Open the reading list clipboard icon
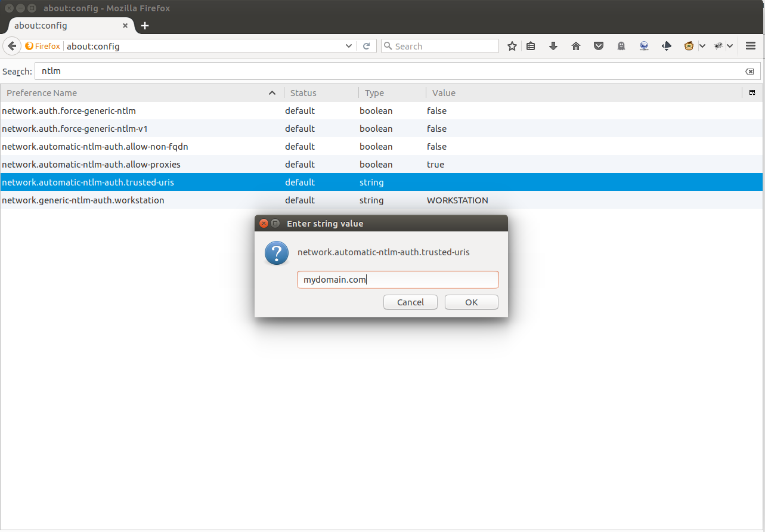Screen dimensions: 765x532 pos(530,45)
